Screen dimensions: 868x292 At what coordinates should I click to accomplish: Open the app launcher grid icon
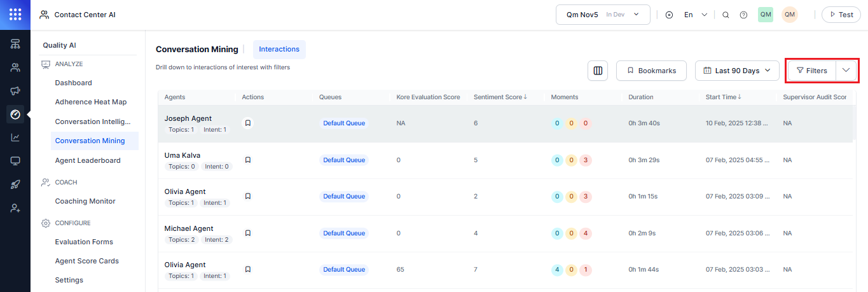pyautogui.click(x=15, y=15)
